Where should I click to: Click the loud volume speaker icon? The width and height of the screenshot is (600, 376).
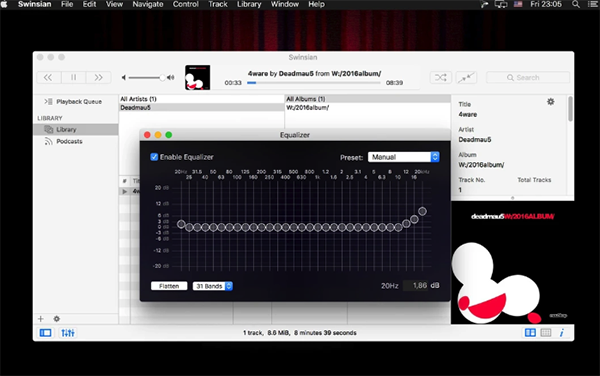point(171,78)
